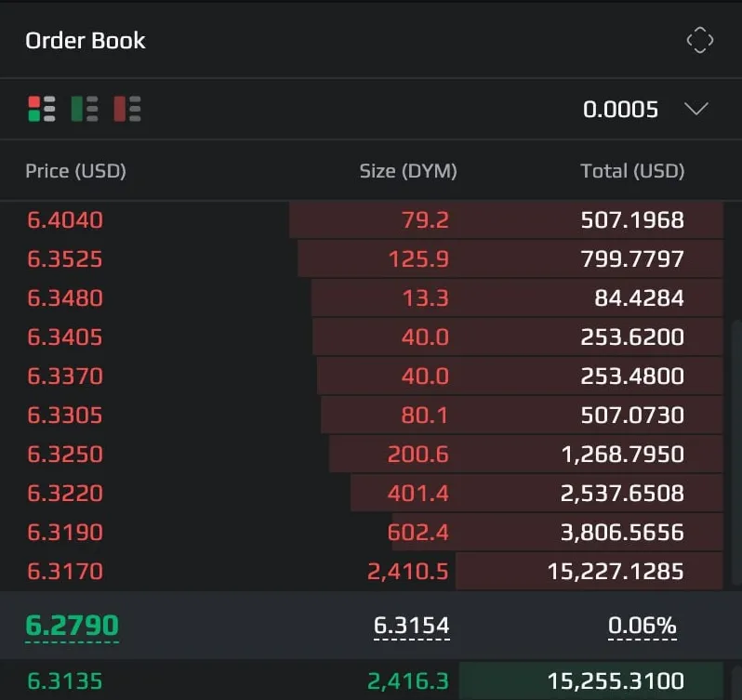Click the Price (USD) column header

75,171
